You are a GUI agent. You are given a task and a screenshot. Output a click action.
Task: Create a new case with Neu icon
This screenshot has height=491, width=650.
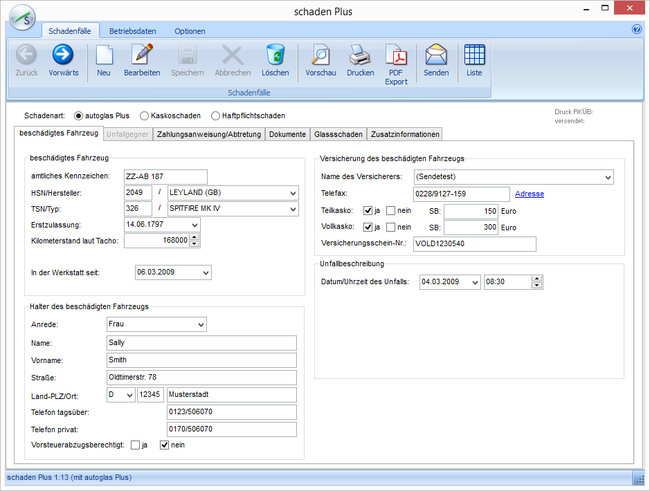click(x=104, y=55)
